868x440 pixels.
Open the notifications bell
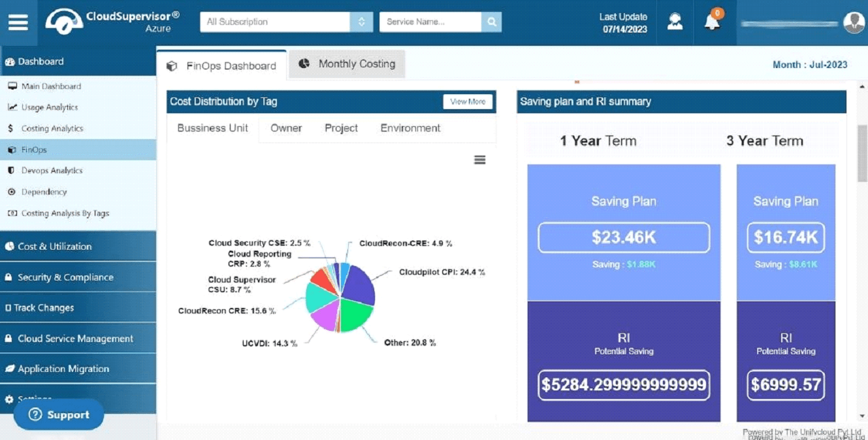(x=712, y=22)
